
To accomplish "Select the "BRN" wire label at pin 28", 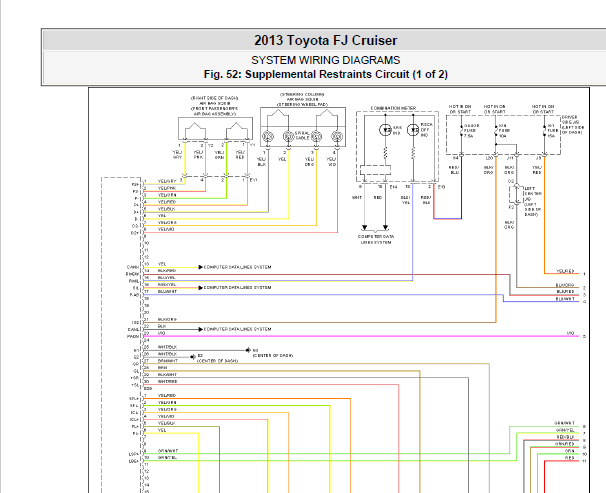I will pyautogui.click(x=162, y=368).
